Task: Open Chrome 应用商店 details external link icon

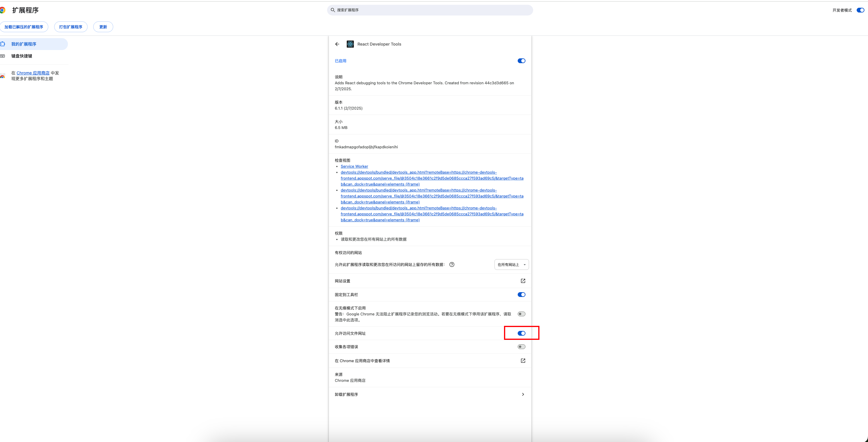Action: pyautogui.click(x=523, y=360)
